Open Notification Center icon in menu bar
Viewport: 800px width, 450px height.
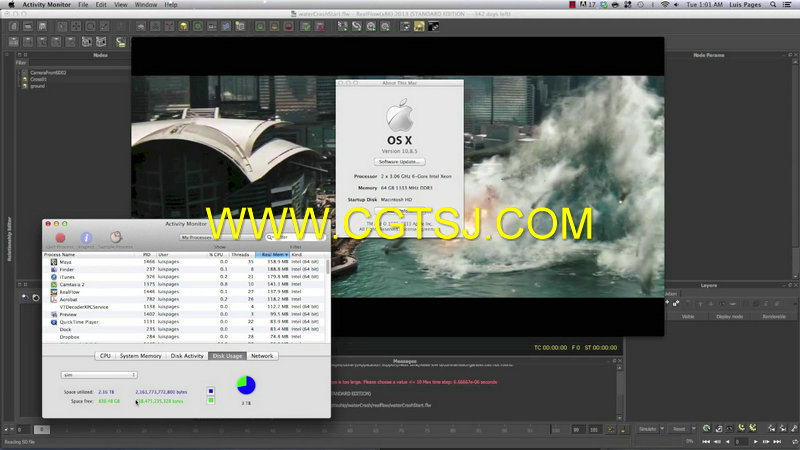click(x=787, y=5)
